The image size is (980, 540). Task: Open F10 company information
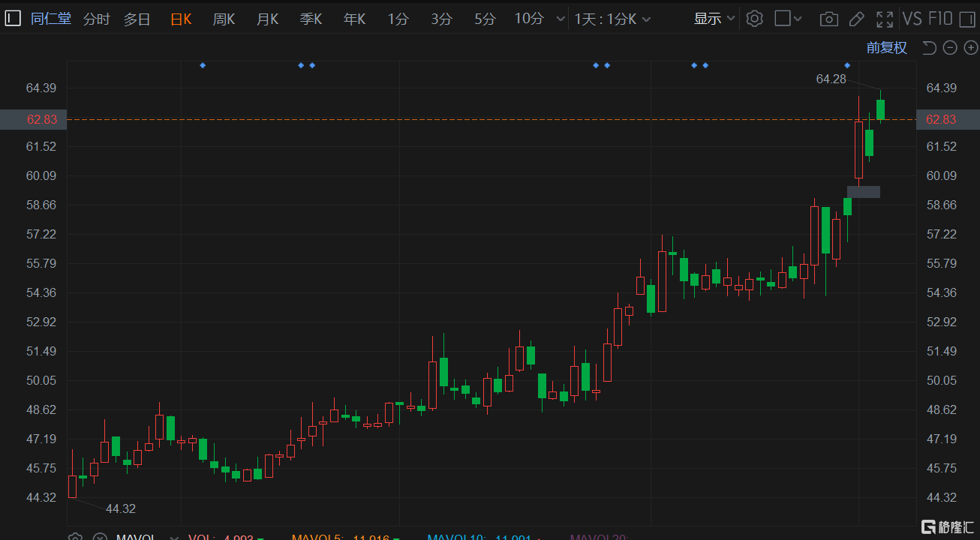pos(940,19)
